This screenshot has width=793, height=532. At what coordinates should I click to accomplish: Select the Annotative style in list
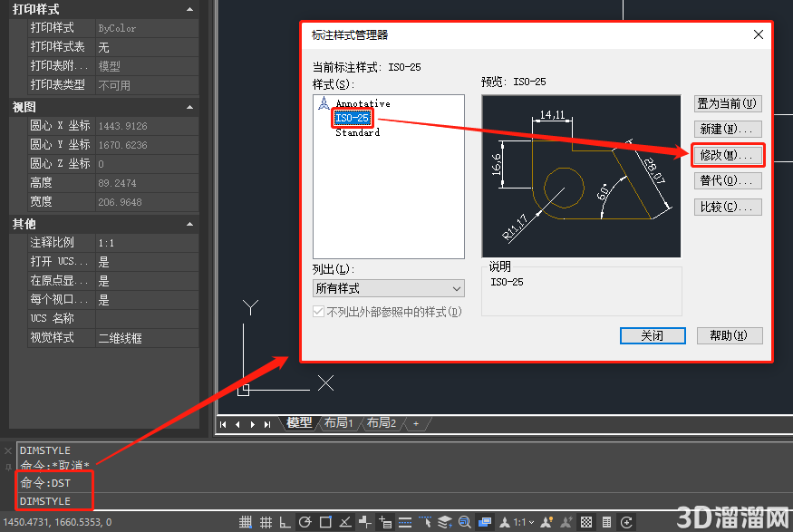363,103
